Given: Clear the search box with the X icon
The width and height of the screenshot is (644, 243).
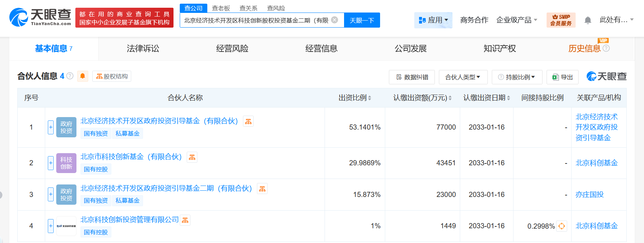Looking at the screenshot, I should click(x=334, y=20).
